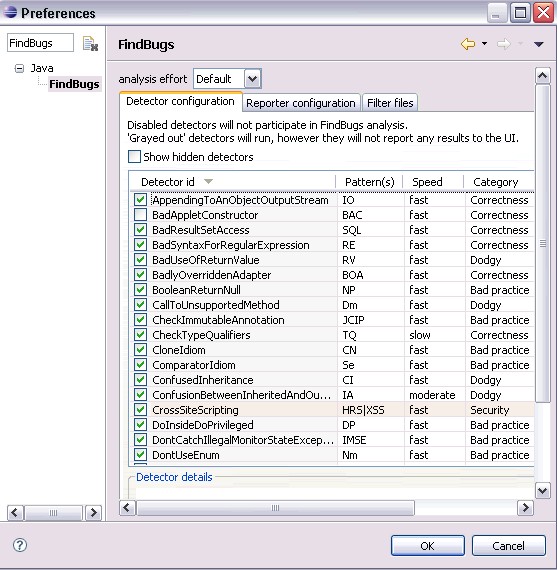Maximize the Preferences window
Viewport: 557px width, 570px height.
tap(520, 13)
